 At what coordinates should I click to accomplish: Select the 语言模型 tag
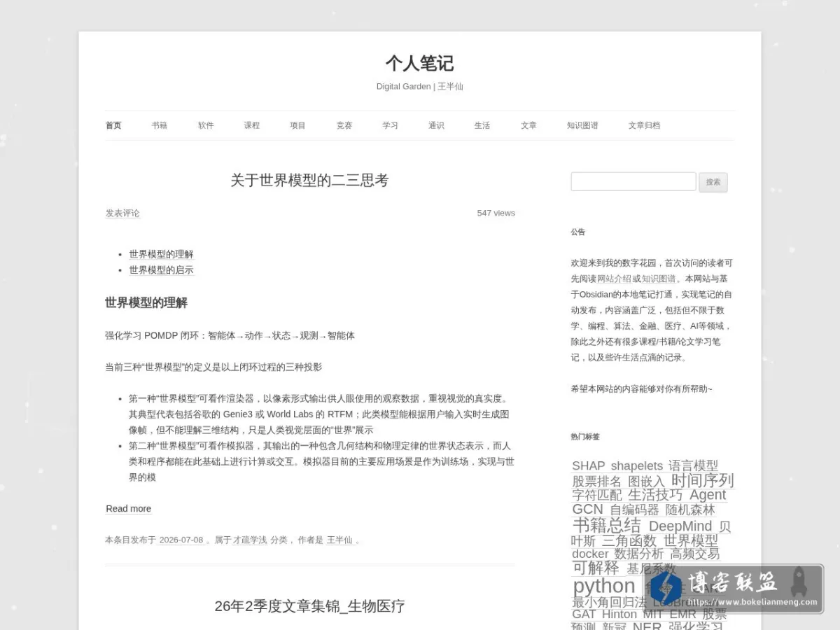point(693,465)
